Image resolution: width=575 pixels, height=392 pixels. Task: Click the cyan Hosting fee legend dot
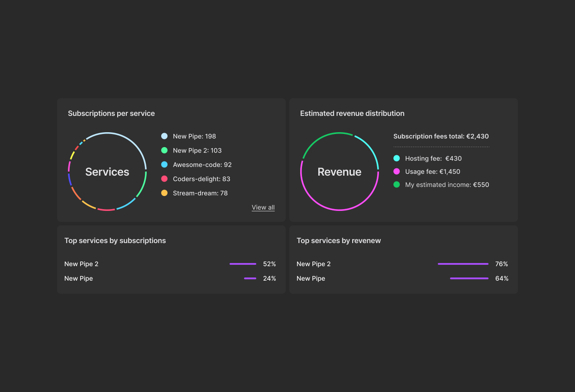396,158
